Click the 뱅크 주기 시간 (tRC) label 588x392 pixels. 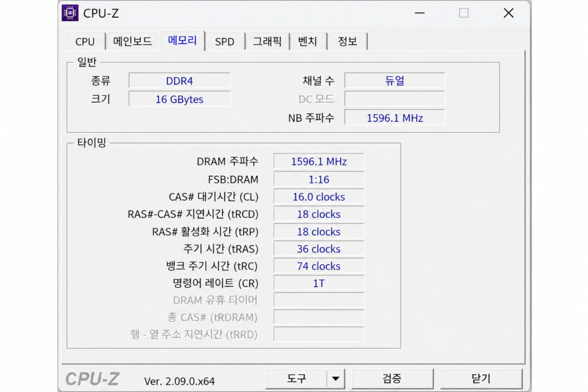click(x=212, y=266)
